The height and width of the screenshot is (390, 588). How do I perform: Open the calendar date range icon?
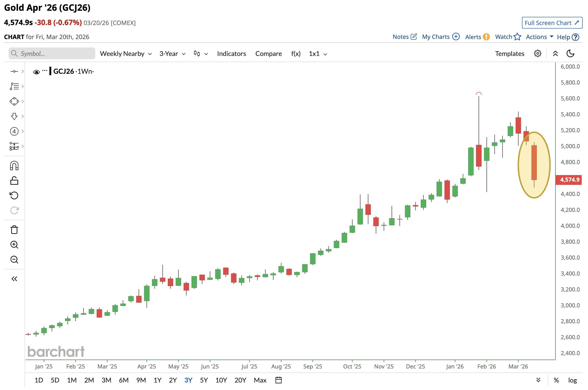click(279, 380)
